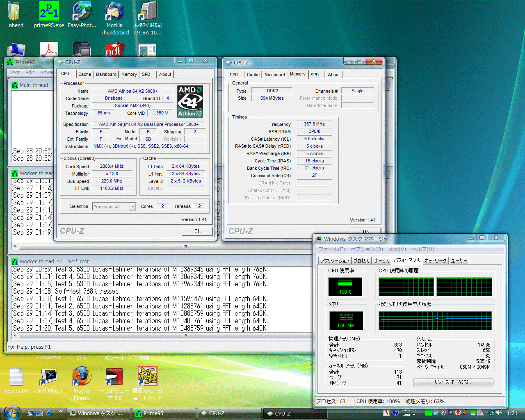Click the physical memory usage history graph

point(436,320)
